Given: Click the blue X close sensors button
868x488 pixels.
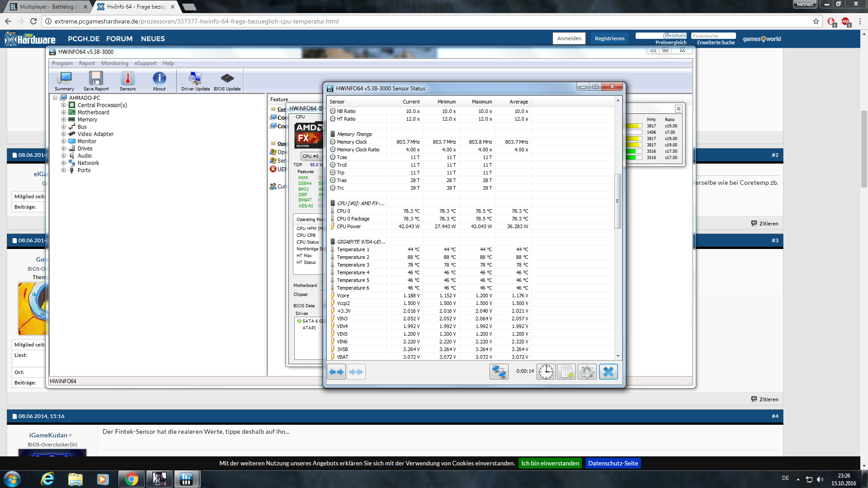Looking at the screenshot, I should [609, 372].
